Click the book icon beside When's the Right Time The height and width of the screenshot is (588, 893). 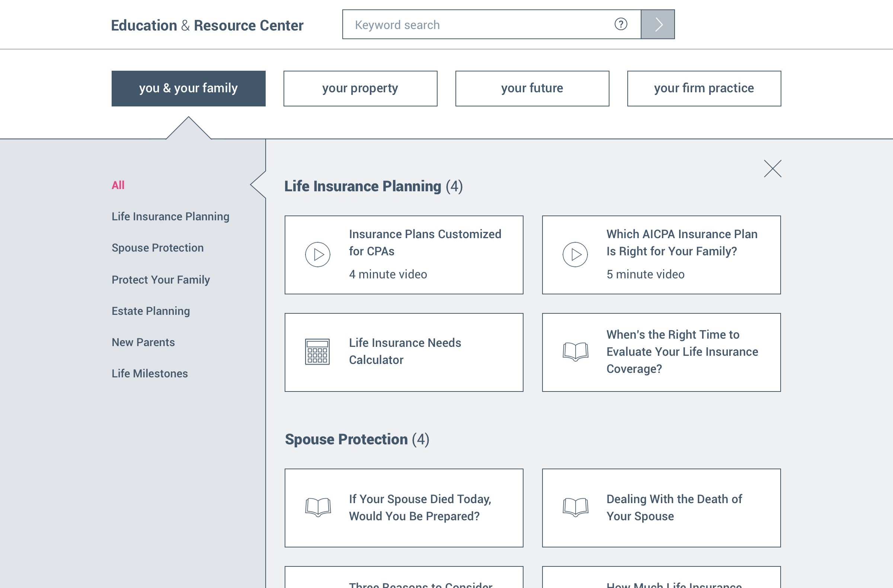(x=575, y=352)
